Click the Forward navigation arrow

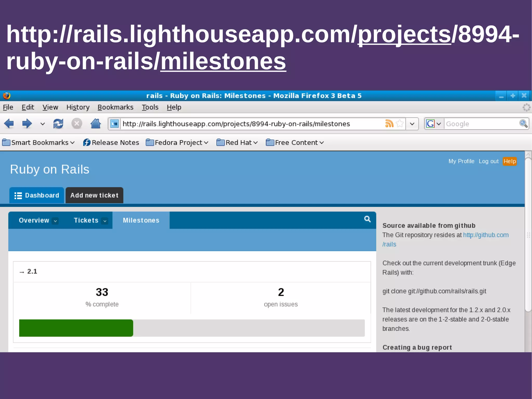[27, 124]
